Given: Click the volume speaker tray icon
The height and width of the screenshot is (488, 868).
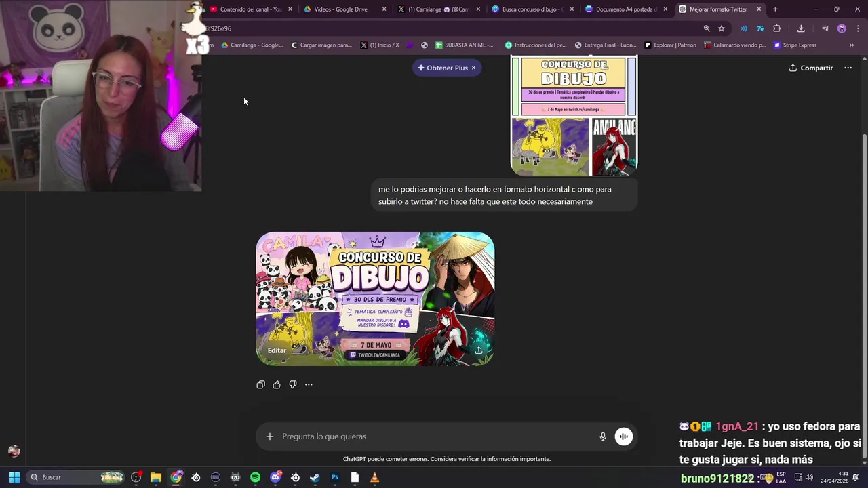Looking at the screenshot, I should coord(809,477).
